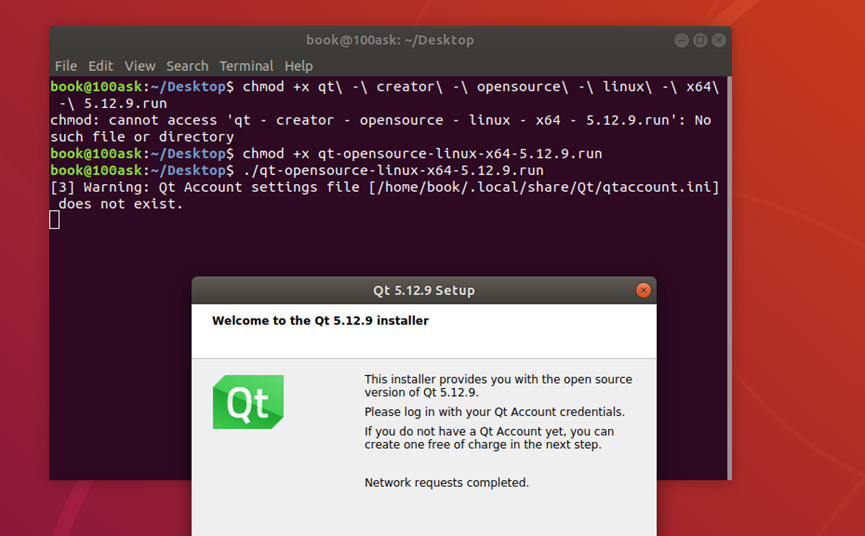
Task: Click the './qt-opensource-linux-x64-5.12.9.run' command line
Action: tap(393, 170)
